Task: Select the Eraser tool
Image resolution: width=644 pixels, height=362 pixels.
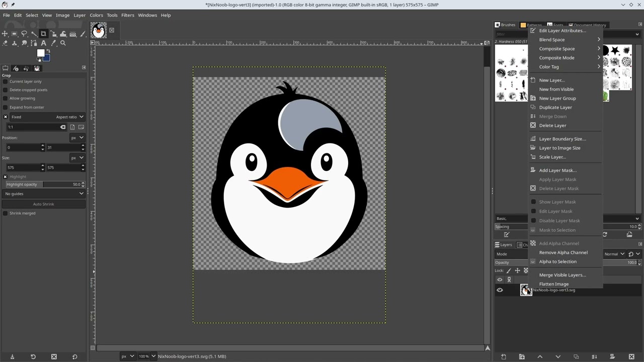Action: pos(5,43)
